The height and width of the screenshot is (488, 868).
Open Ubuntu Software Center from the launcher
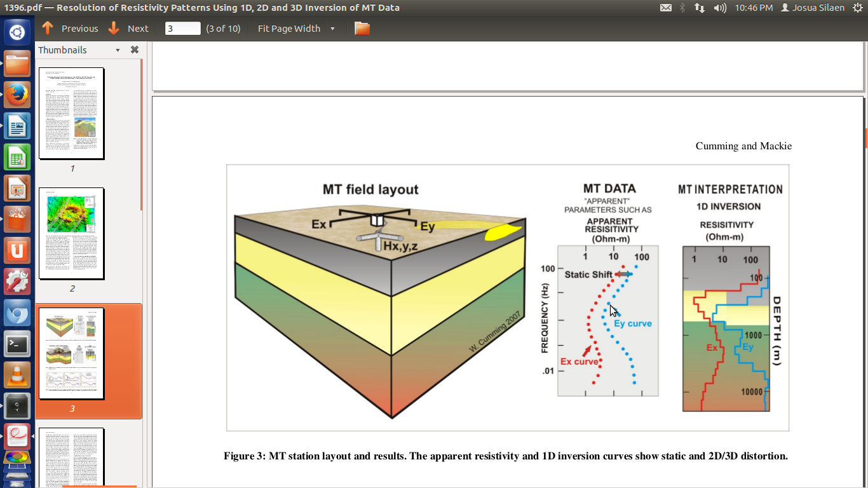(17, 219)
